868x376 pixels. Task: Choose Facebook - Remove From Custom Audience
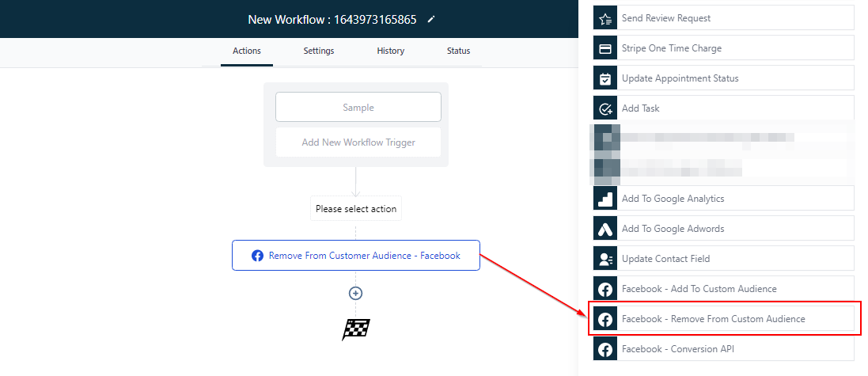[x=723, y=319]
